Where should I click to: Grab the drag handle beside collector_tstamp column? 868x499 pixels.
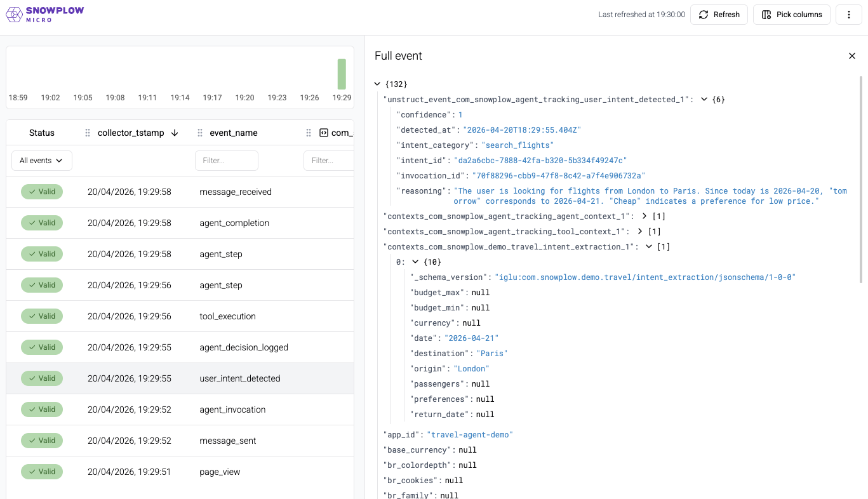88,133
